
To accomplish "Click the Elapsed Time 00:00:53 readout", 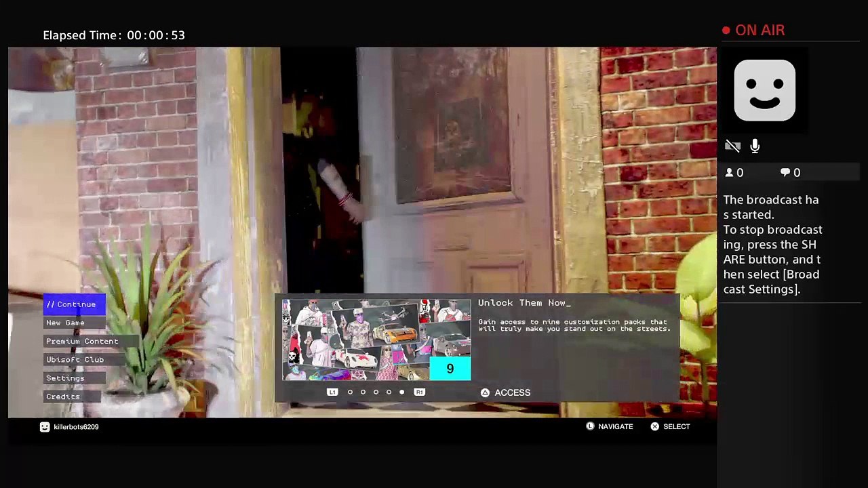I will tap(114, 35).
